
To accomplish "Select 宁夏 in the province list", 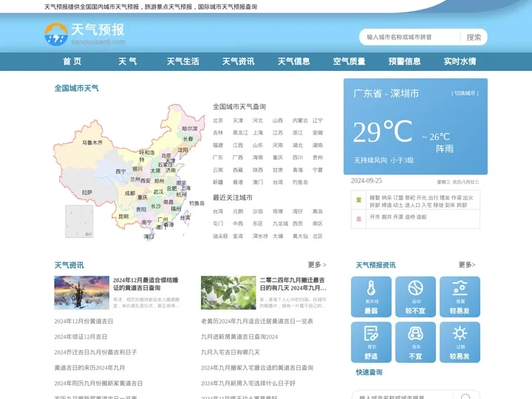I will tap(318, 170).
